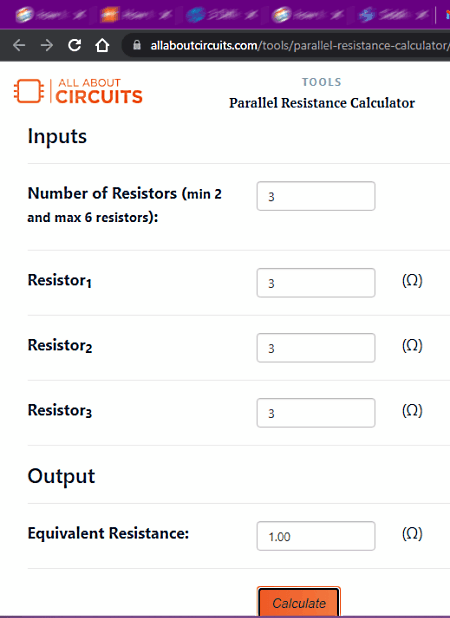
Task: Click the Equivalent Resistance output field
Action: [316, 536]
